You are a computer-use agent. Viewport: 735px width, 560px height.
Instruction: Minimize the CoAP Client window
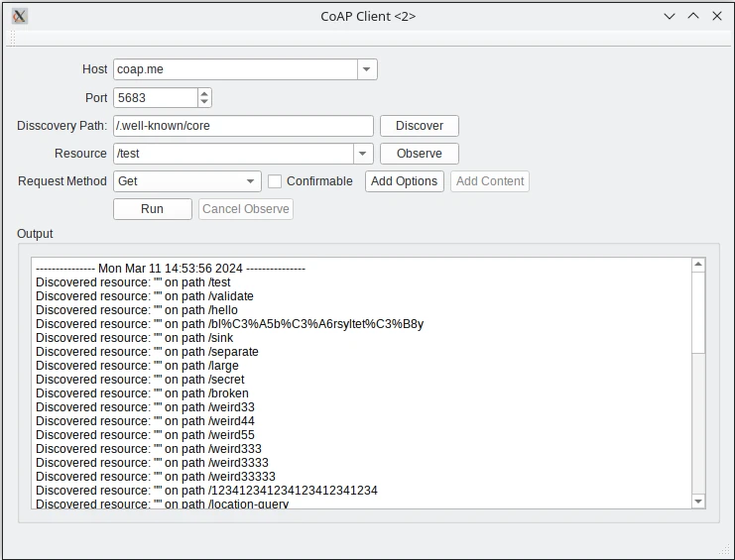(x=671, y=16)
